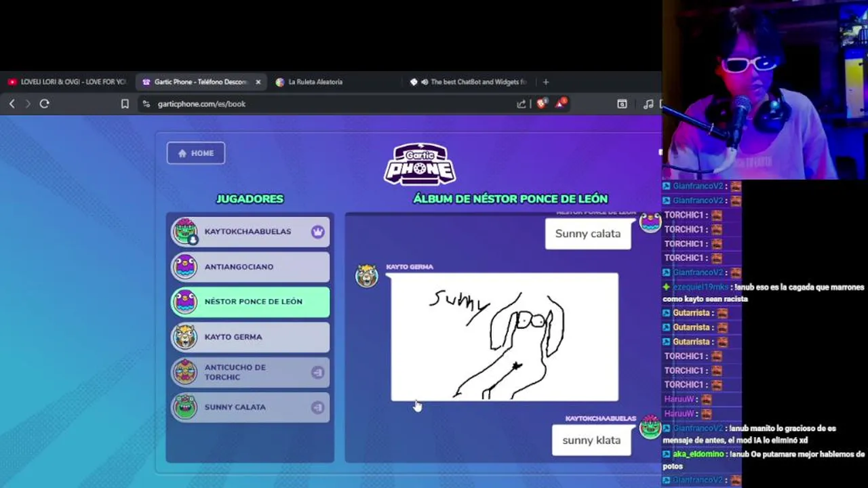Open a new browser tab with plus
868x488 pixels.
pos(546,82)
